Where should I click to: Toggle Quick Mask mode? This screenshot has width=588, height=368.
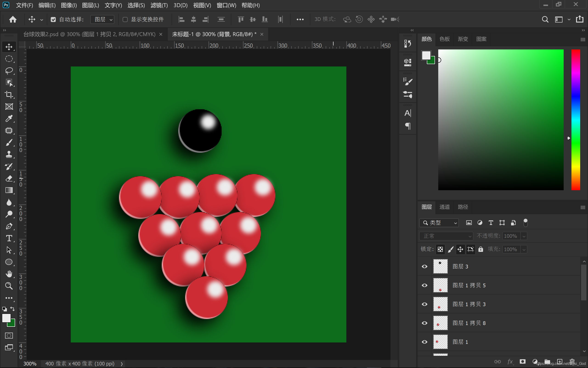9,336
